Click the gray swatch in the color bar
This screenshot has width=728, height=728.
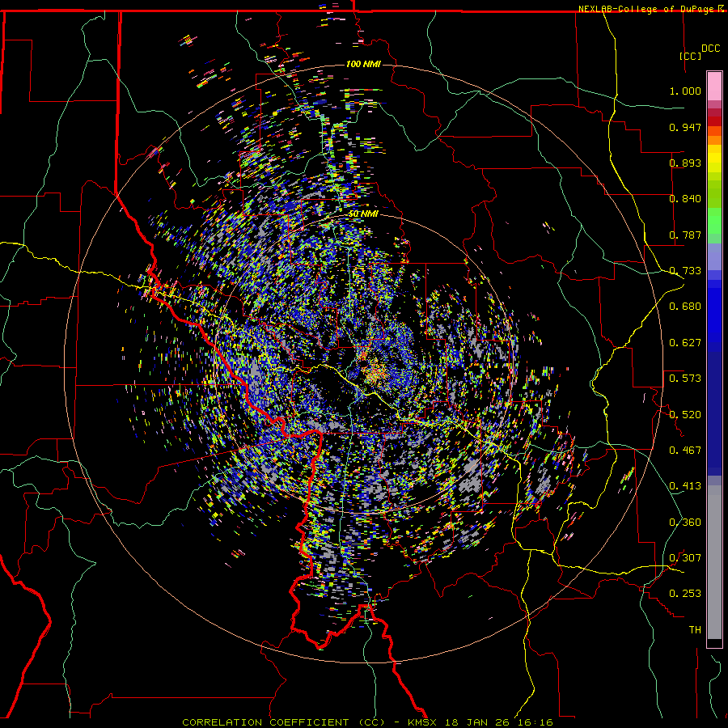(x=714, y=562)
